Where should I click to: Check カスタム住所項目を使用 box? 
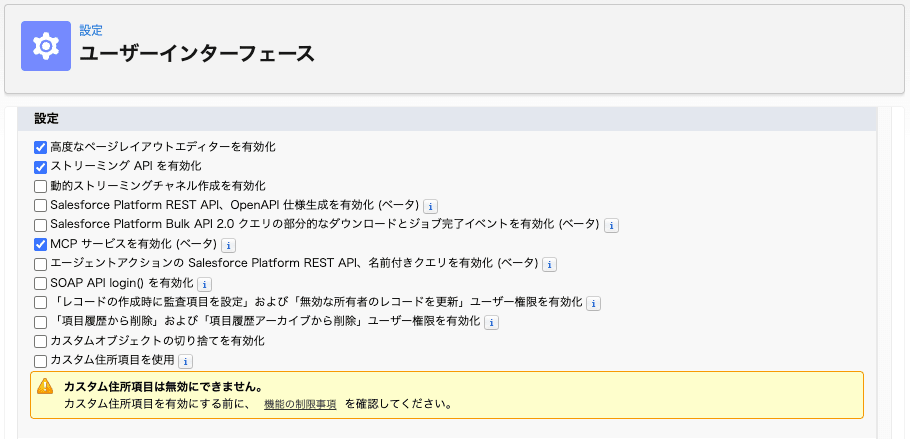point(40,361)
